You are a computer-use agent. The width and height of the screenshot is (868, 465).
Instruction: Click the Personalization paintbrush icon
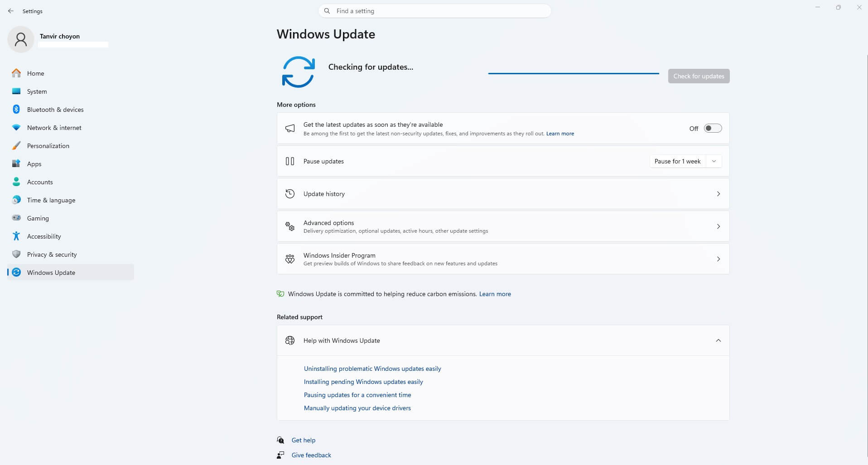point(16,145)
